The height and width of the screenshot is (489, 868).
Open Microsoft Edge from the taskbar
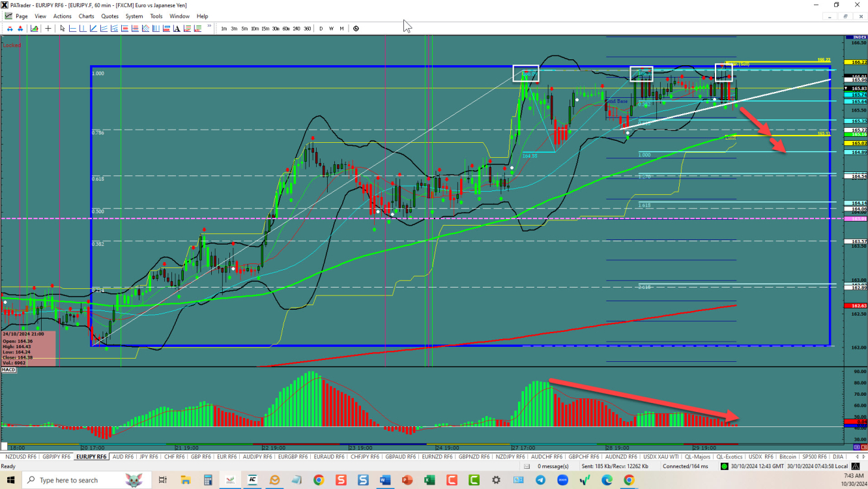pos(607,480)
